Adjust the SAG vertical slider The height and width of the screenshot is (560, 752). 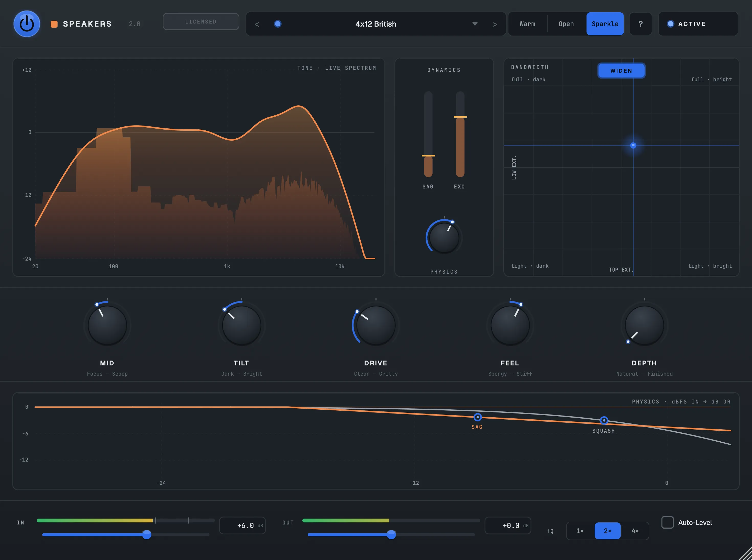(428, 134)
